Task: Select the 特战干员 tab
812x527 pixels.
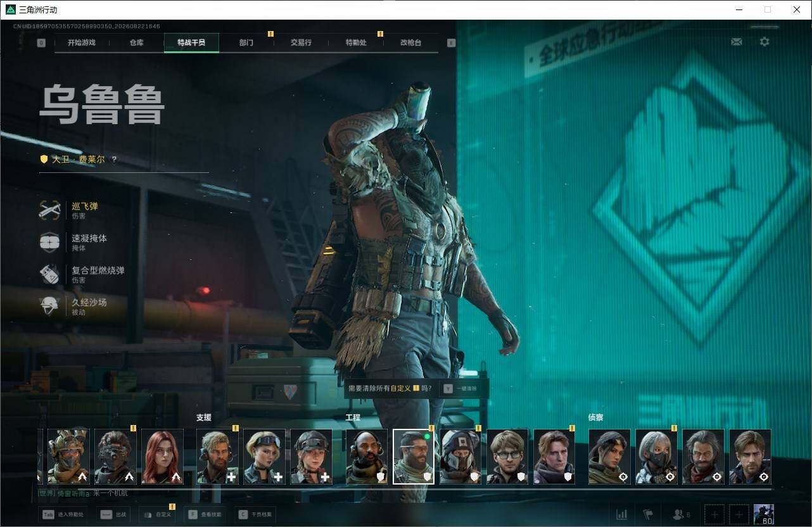Action: point(191,43)
